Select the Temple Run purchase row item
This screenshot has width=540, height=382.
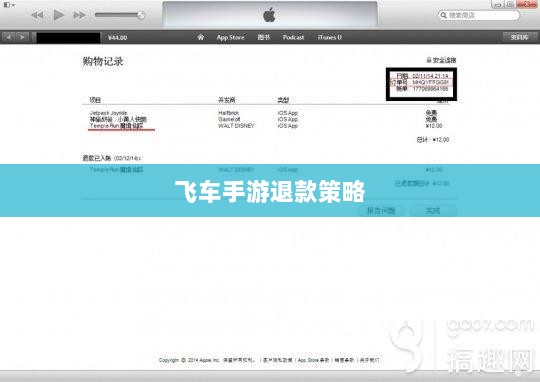tap(116, 126)
